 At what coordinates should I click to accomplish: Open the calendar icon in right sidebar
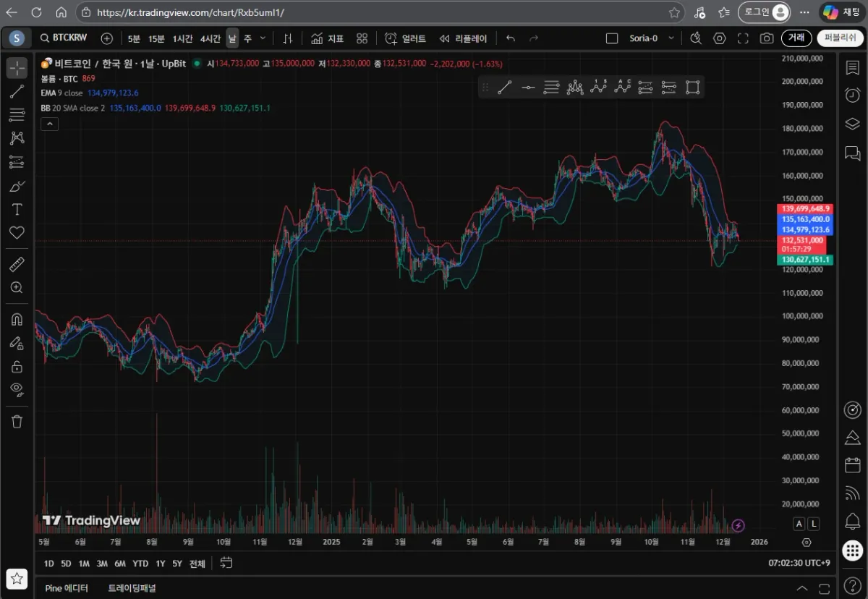[x=852, y=464]
